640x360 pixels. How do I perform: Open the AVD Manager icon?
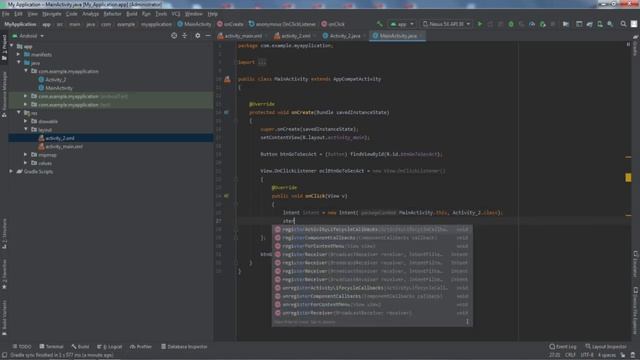(x=600, y=24)
